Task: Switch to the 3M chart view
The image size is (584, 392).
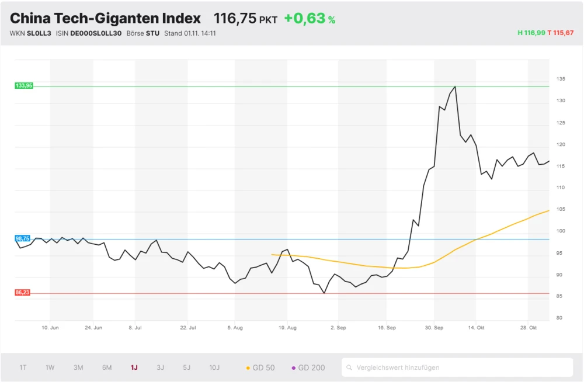Action: pos(78,367)
